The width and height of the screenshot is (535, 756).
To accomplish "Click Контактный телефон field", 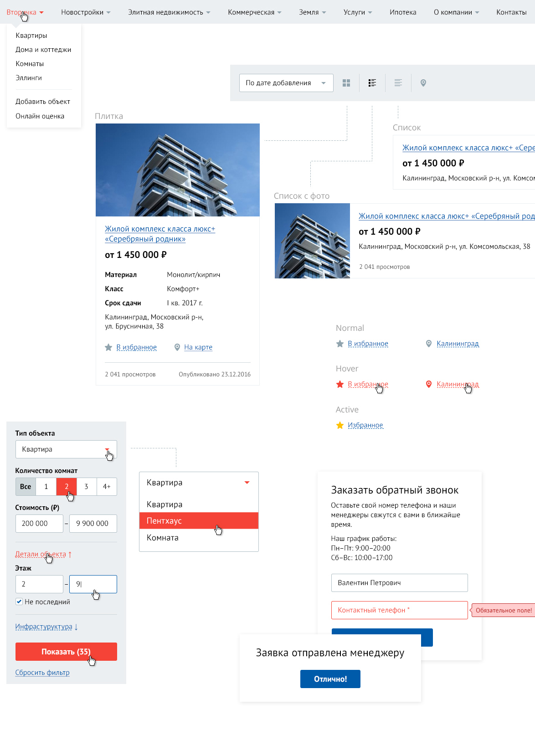I will tap(399, 610).
